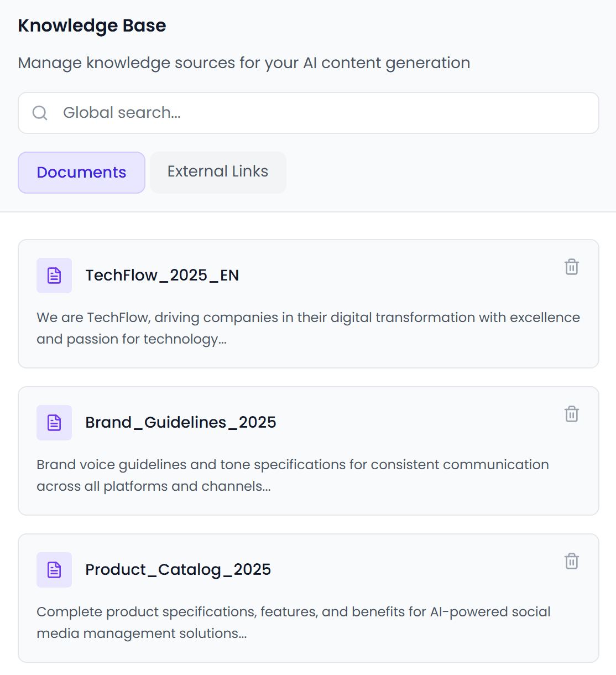Click the Product_Catalog_2025 file icon
616x675 pixels.
coord(54,570)
